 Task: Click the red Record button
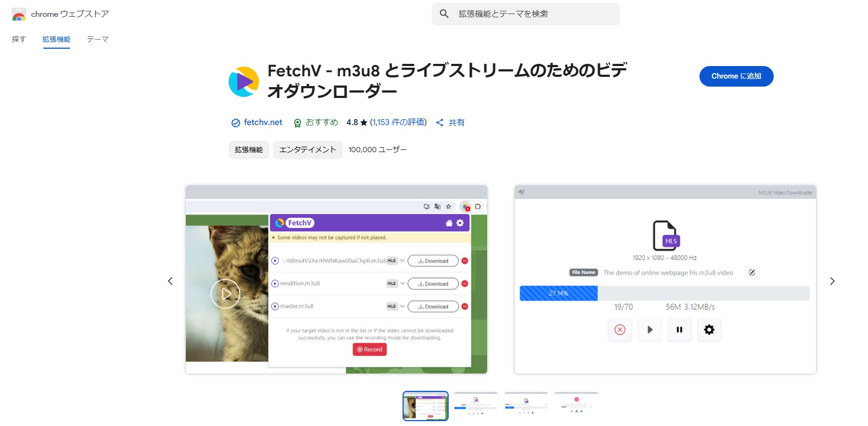coord(370,350)
